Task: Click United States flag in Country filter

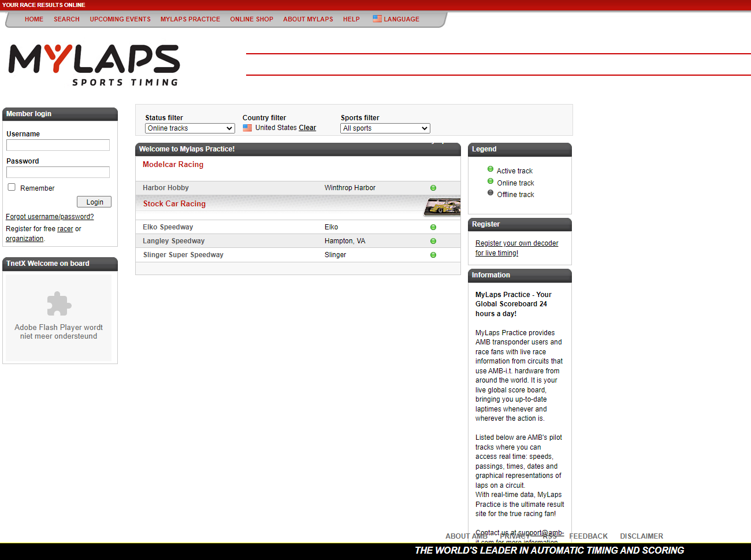Action: click(247, 128)
